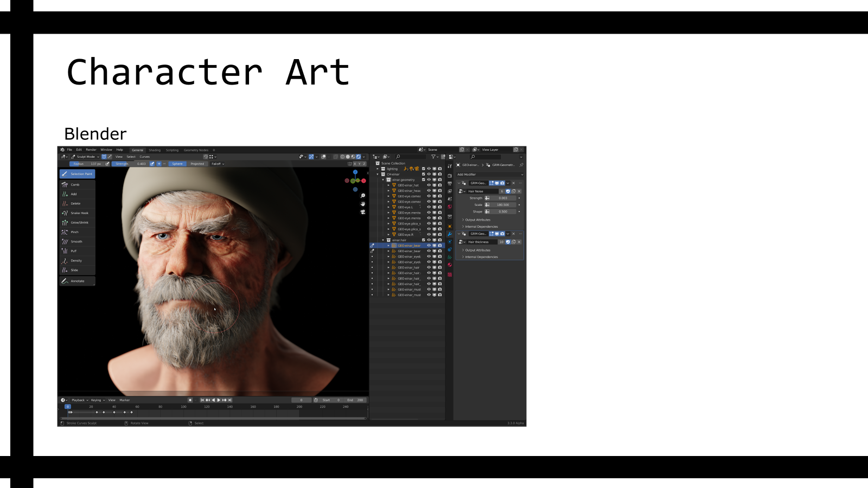Expand the lighting collection
868x488 pixels.
pyautogui.click(x=378, y=169)
